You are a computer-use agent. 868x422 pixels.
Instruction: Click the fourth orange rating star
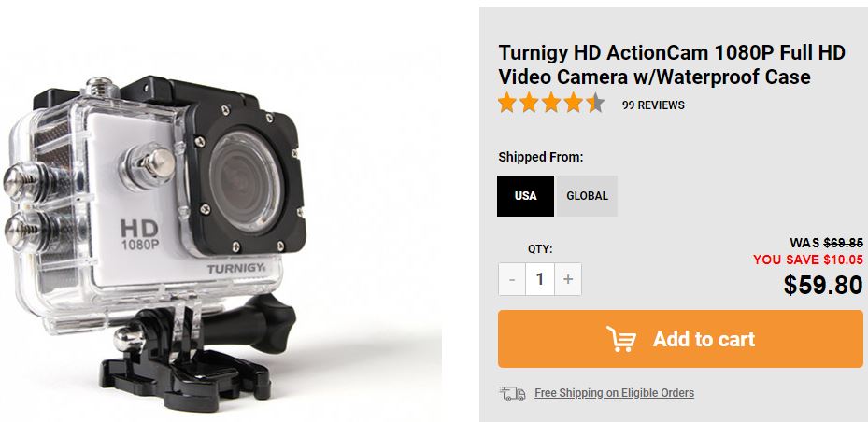574,103
